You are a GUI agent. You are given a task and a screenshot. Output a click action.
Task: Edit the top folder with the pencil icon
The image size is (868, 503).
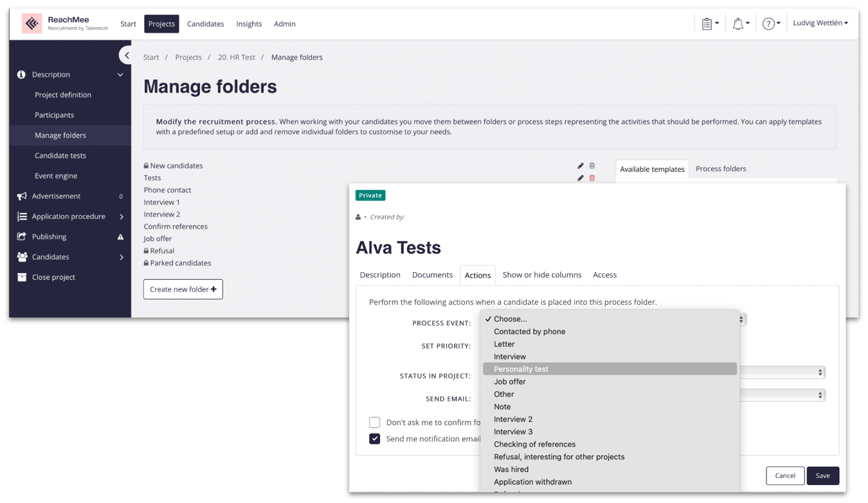[x=581, y=165]
